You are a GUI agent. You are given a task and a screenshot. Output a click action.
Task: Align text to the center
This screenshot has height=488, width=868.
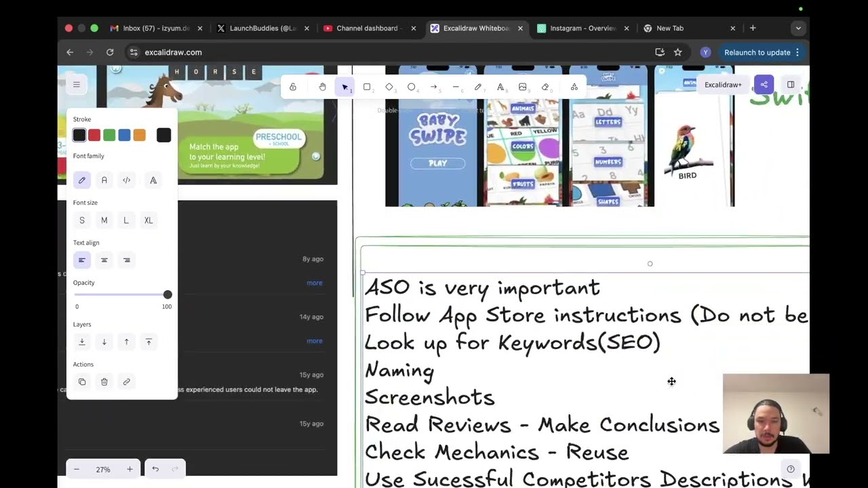pyautogui.click(x=104, y=260)
